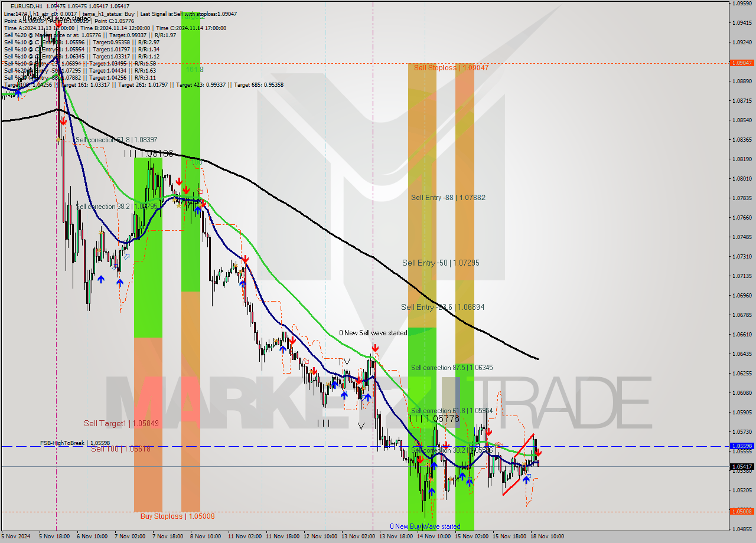Click the 'Target 685: 0.95358' info text

259,85
